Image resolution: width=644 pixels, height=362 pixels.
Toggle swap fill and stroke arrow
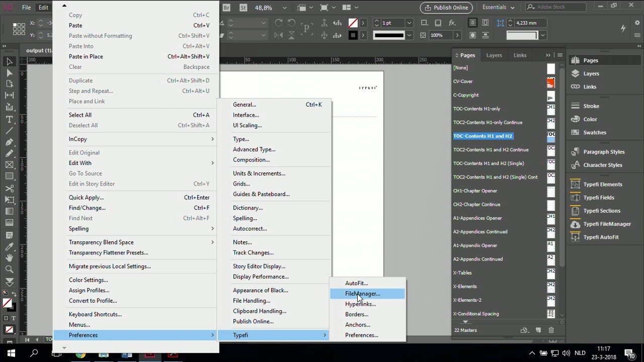pos(14,294)
